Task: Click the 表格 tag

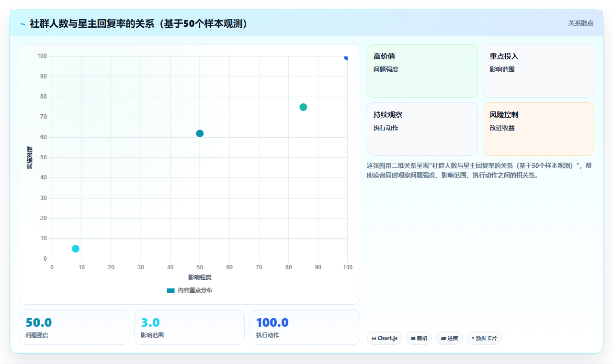Action: pos(419,338)
